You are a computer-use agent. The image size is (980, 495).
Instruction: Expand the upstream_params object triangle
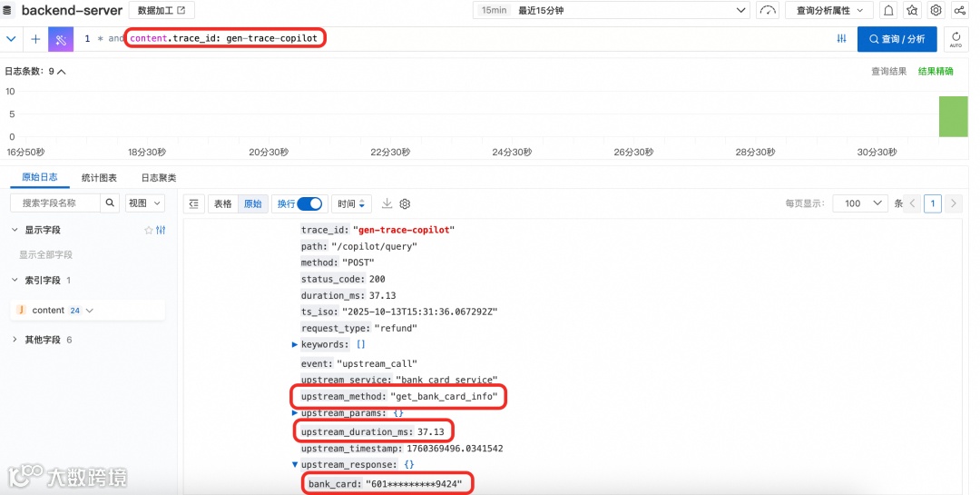[x=295, y=413]
